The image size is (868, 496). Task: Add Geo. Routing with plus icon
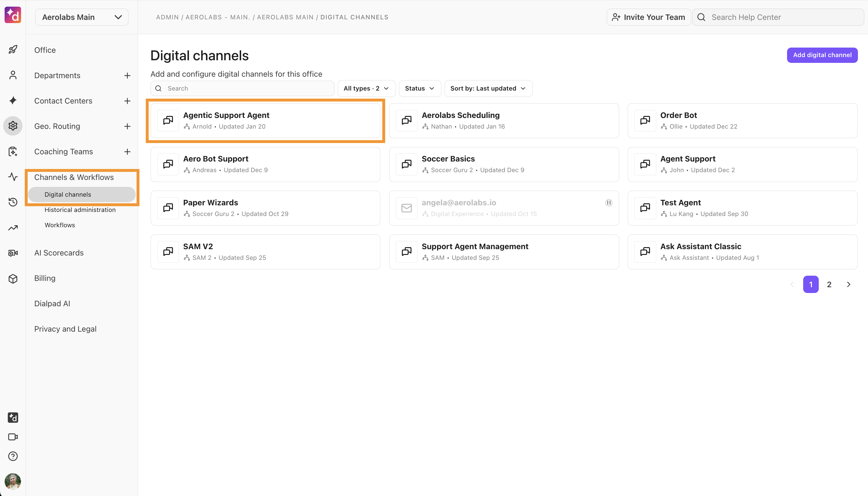pyautogui.click(x=127, y=126)
